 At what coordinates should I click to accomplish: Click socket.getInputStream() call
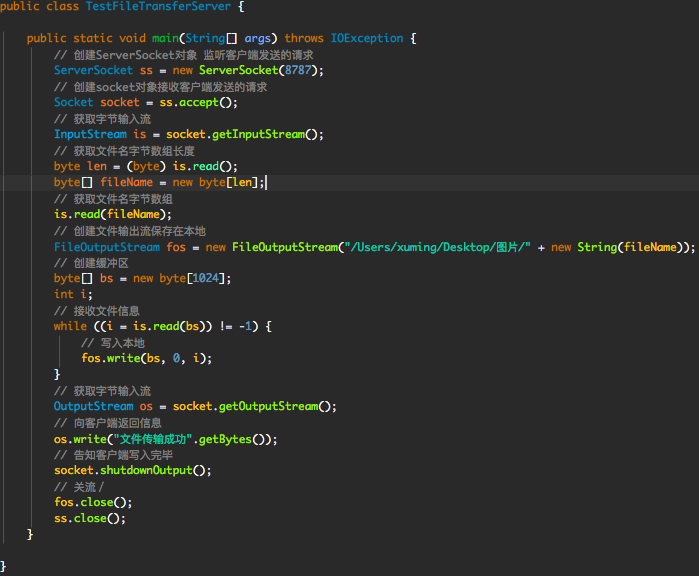[244, 135]
